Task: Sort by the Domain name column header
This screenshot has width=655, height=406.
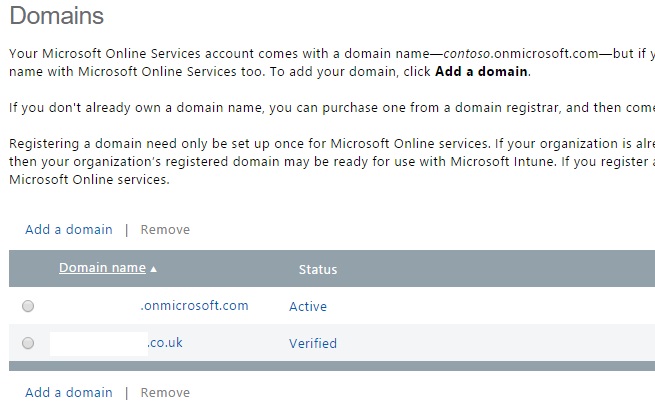Action: point(102,268)
